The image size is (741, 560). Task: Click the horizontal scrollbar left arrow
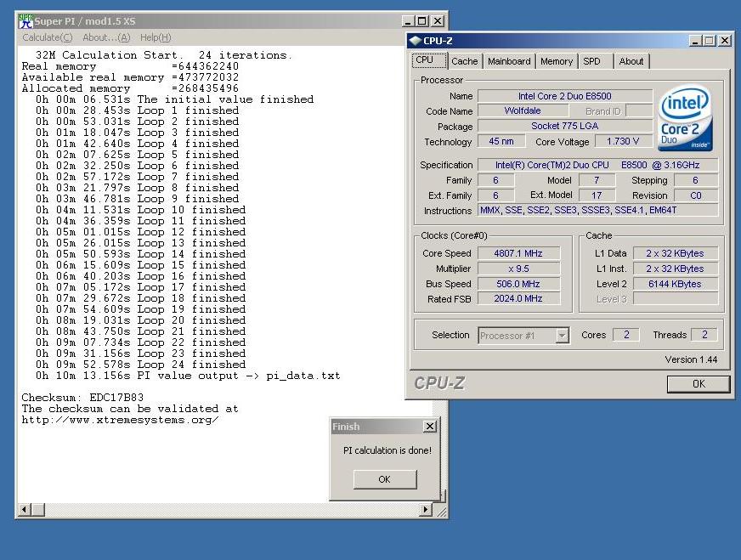pos(23,509)
